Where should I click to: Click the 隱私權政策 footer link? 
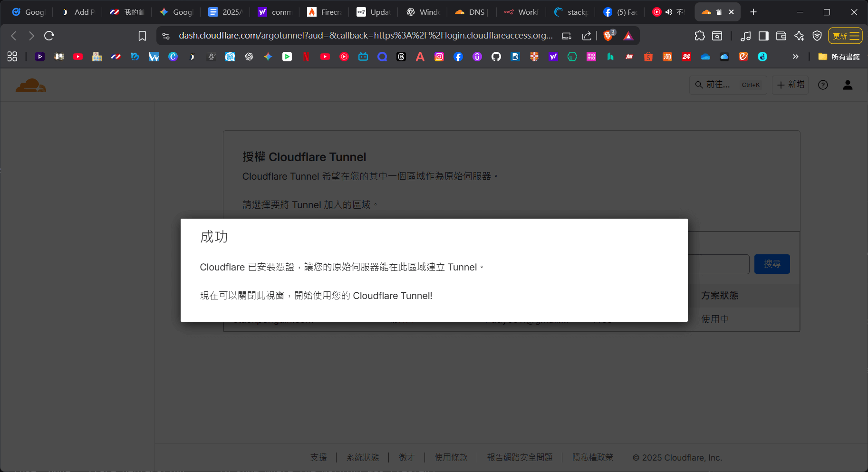point(592,457)
